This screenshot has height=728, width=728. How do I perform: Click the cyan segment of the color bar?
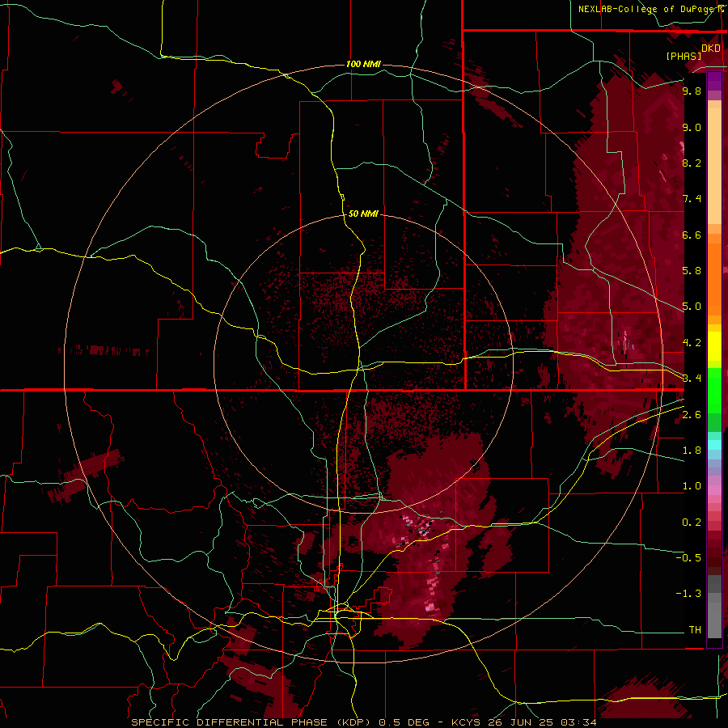click(714, 445)
